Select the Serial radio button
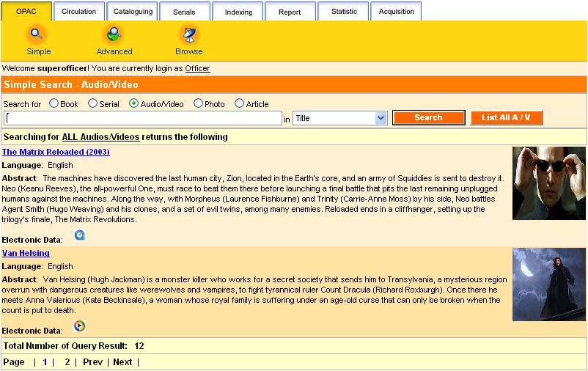This screenshot has width=588, height=371. click(92, 103)
